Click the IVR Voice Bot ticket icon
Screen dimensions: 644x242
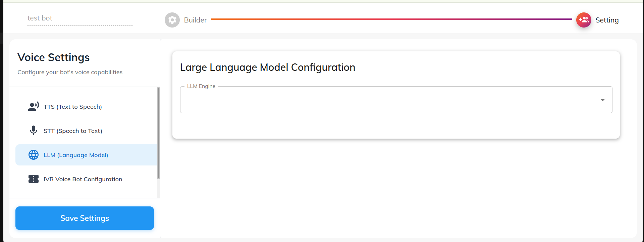34,179
